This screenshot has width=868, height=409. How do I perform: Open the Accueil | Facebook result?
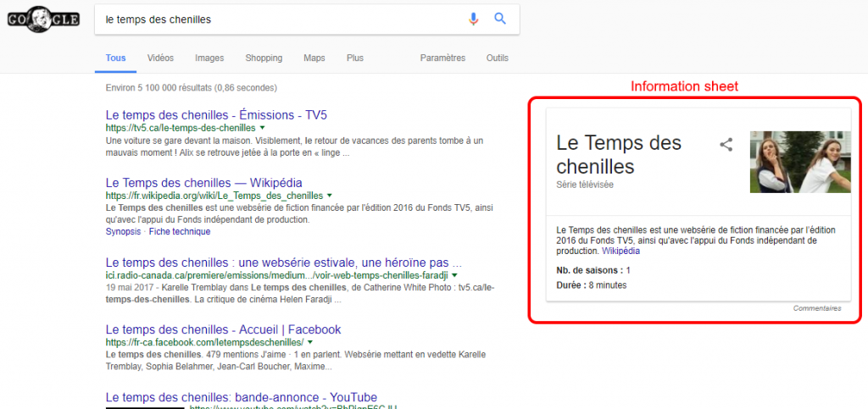223,329
